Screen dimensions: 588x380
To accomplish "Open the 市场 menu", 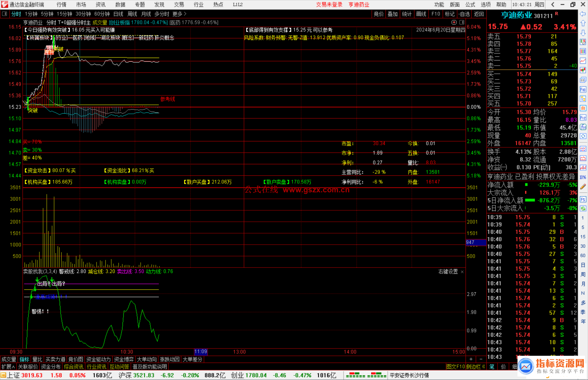I will [81, 5].
